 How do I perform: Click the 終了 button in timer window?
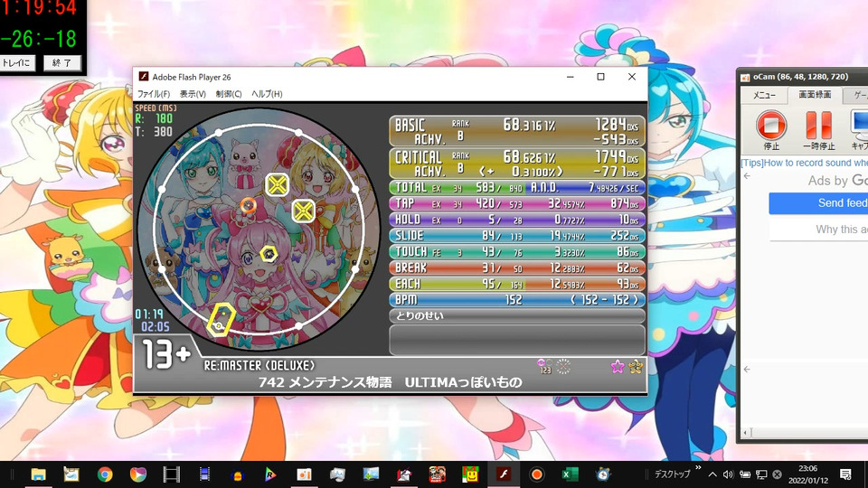tap(62, 63)
